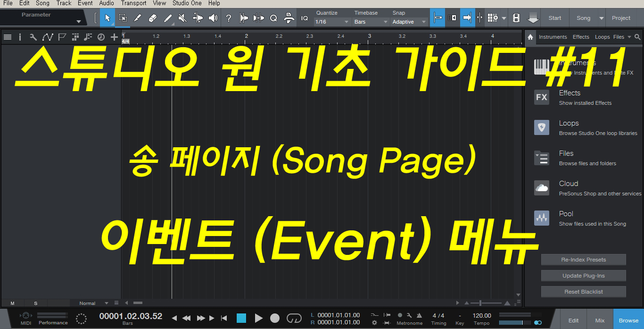The image size is (644, 329).
Task: Select the Range tool
Action: pyautogui.click(x=123, y=18)
